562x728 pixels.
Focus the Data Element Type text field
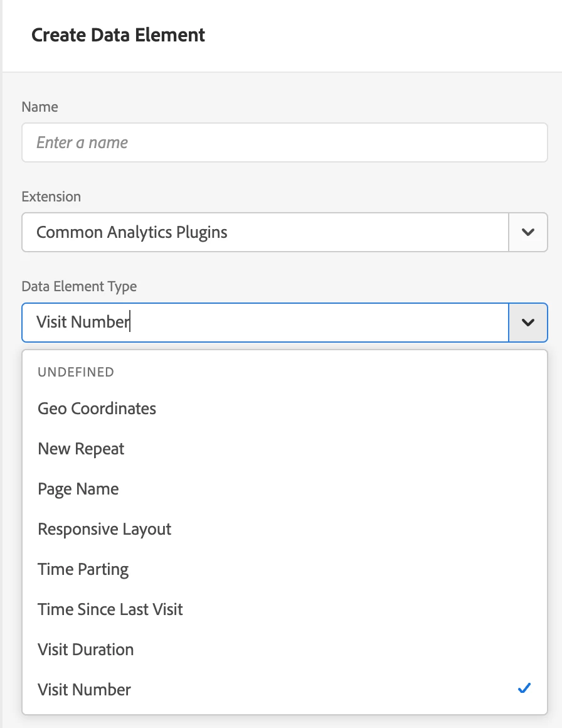click(x=265, y=322)
